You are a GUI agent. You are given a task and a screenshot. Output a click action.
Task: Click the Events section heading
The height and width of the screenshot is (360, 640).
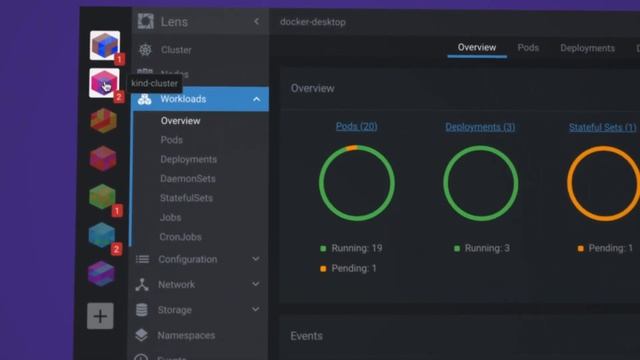[307, 336]
